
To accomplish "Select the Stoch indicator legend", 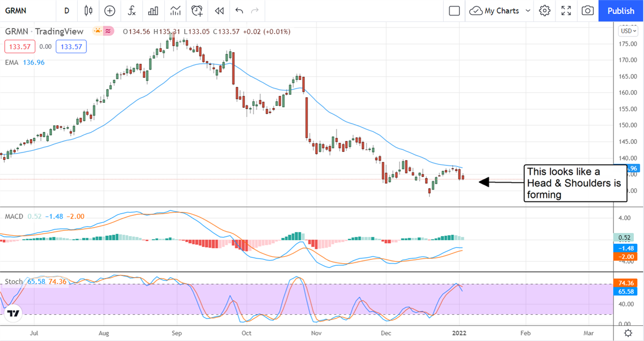I will click(x=36, y=281).
